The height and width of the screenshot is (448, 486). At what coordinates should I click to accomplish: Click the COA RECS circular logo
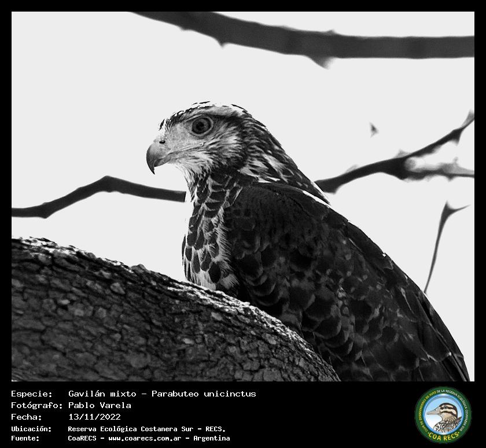(443, 414)
